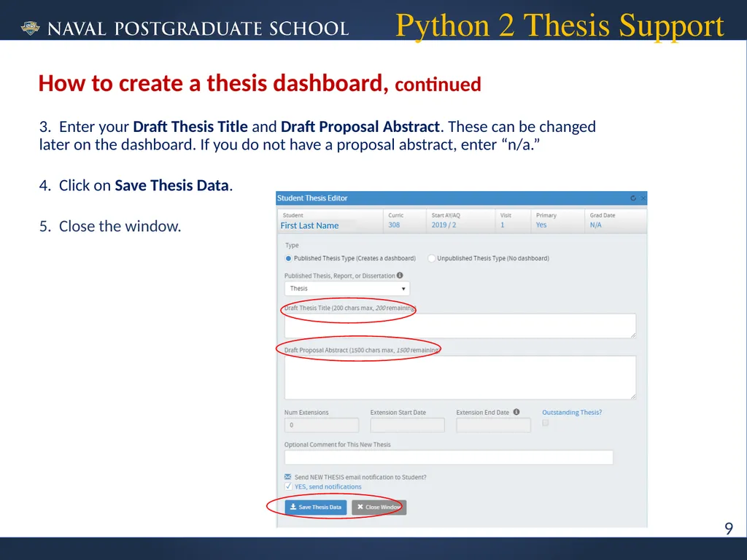Click the Python 2 Thesis Support heading

coord(560,26)
